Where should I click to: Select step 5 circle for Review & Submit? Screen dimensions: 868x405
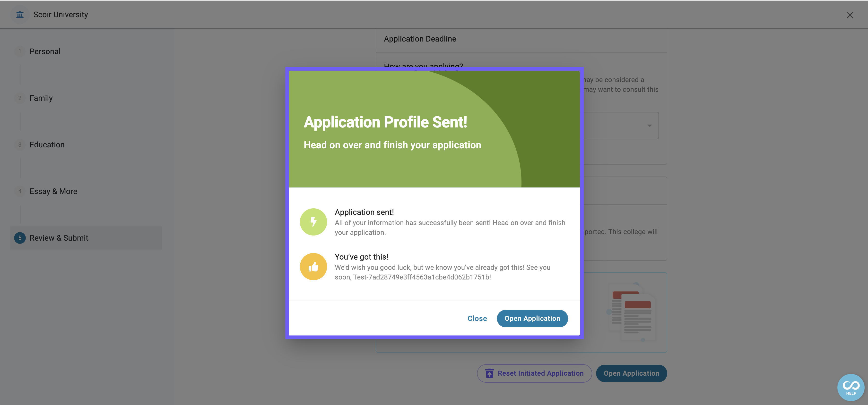20,238
